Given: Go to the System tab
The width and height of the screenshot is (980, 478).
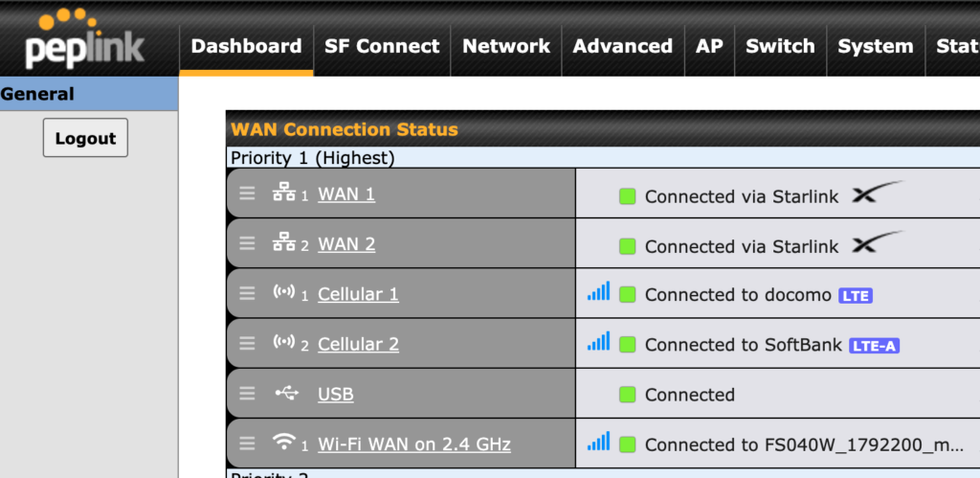Looking at the screenshot, I should pos(876,46).
